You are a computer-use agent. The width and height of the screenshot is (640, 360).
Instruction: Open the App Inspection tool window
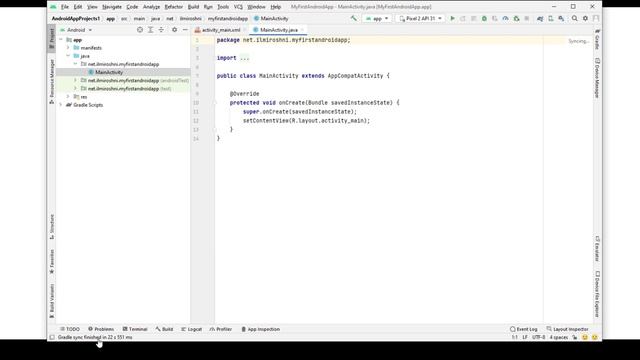pyautogui.click(x=260, y=329)
